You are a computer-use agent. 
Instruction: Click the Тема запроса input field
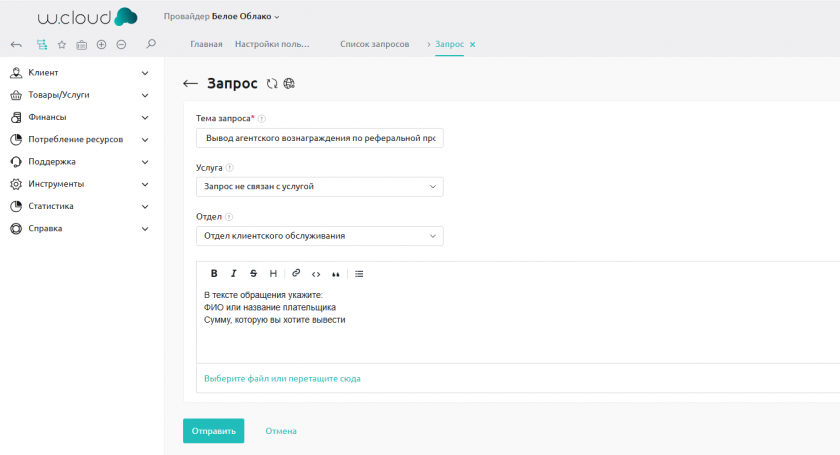click(319, 138)
